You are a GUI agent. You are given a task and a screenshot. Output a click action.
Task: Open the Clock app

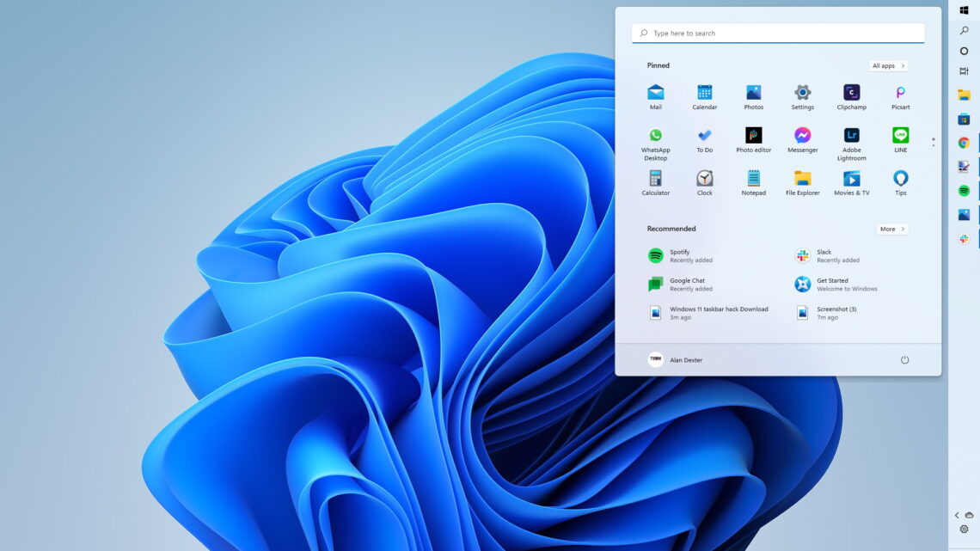(704, 179)
